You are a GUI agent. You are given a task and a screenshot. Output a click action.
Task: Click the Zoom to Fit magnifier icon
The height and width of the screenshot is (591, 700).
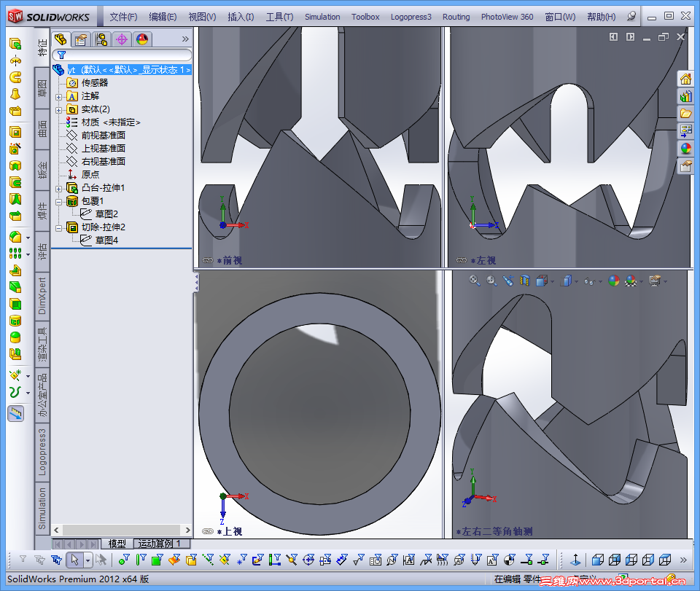click(474, 281)
